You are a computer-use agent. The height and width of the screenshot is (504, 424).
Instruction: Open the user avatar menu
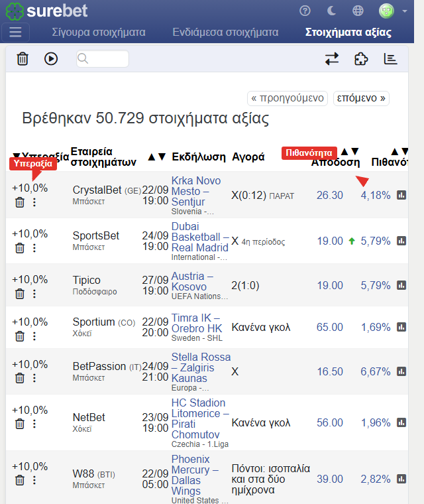tap(392, 11)
